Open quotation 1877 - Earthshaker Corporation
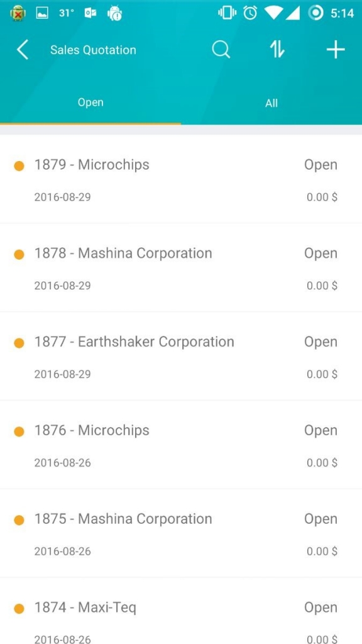The height and width of the screenshot is (644, 362). coord(181,357)
